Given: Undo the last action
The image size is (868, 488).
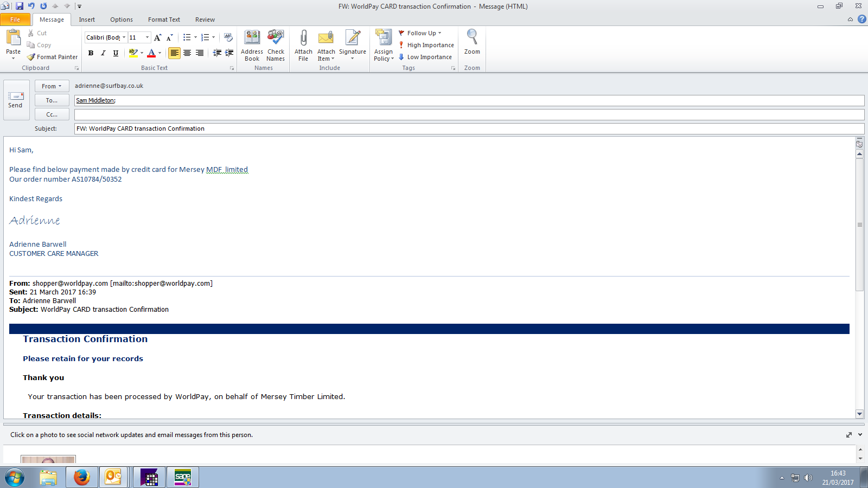Looking at the screenshot, I should tap(31, 6).
